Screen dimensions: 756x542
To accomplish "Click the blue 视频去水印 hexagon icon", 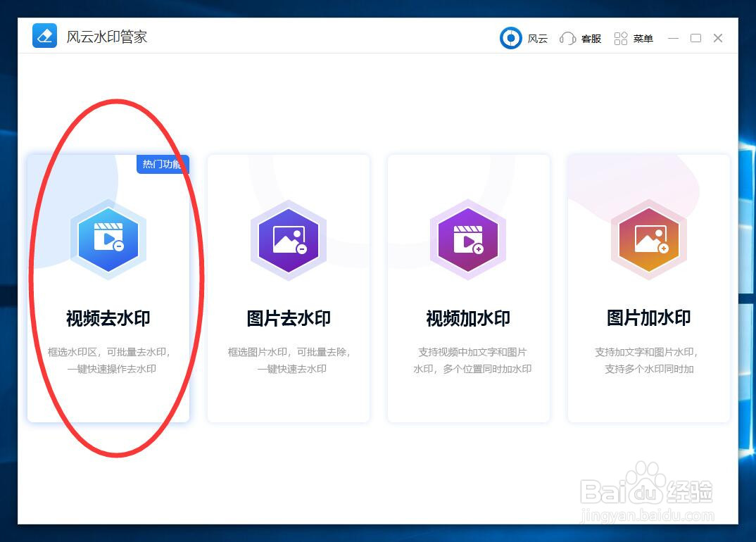I will [108, 239].
